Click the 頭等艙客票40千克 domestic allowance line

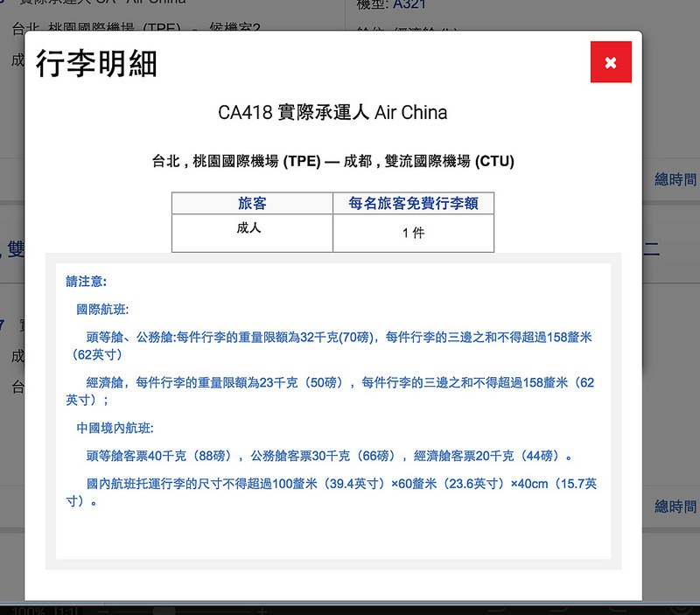[329, 456]
